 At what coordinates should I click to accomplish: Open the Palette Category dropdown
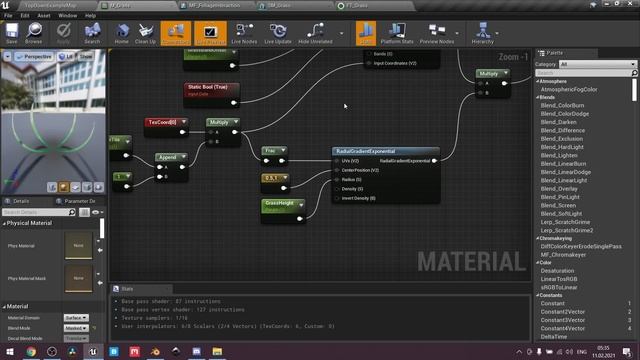tap(598, 64)
